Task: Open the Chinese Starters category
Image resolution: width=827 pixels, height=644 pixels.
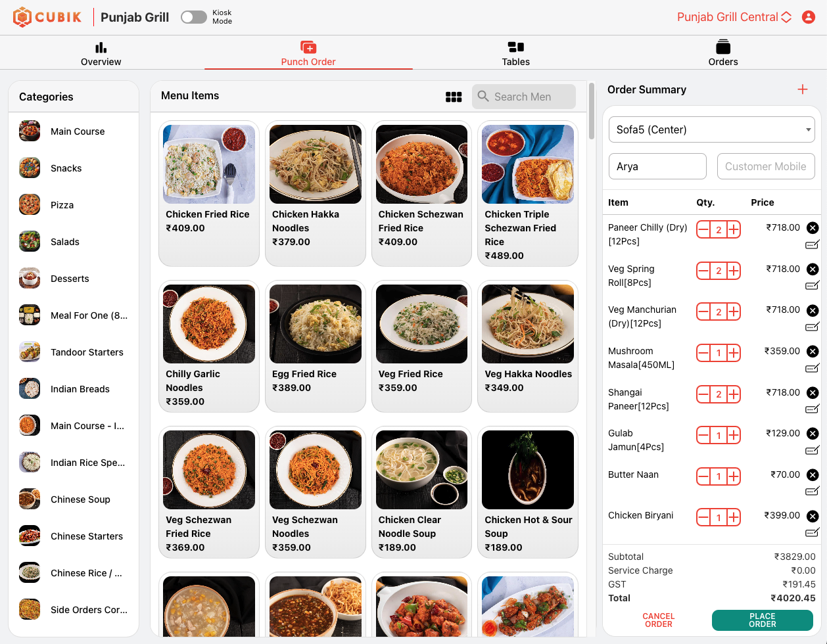Action: pyautogui.click(x=74, y=536)
